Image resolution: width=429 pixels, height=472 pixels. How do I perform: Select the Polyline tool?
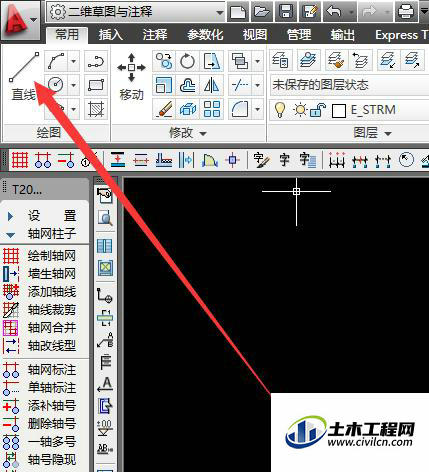[x=96, y=61]
